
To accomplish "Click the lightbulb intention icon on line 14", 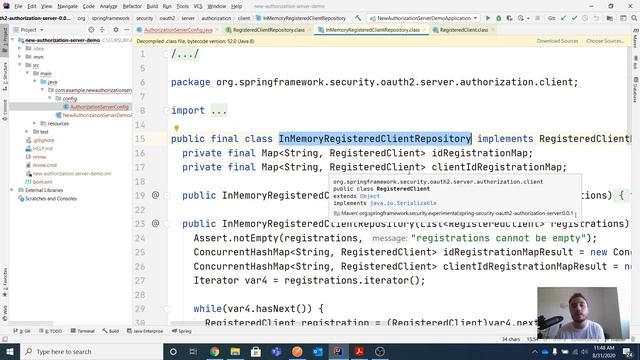I will click(x=176, y=129).
